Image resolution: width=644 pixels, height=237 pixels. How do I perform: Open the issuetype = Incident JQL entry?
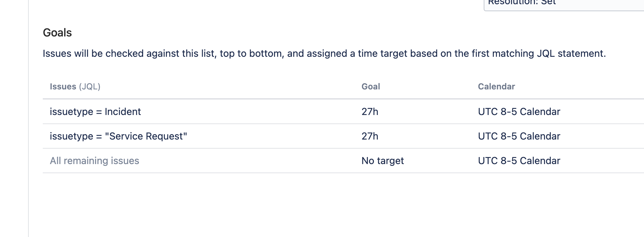click(x=95, y=111)
